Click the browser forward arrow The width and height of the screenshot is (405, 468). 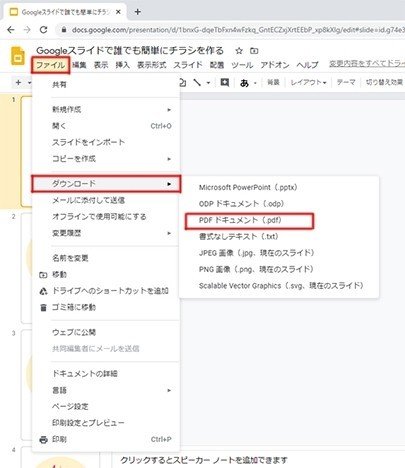27,30
